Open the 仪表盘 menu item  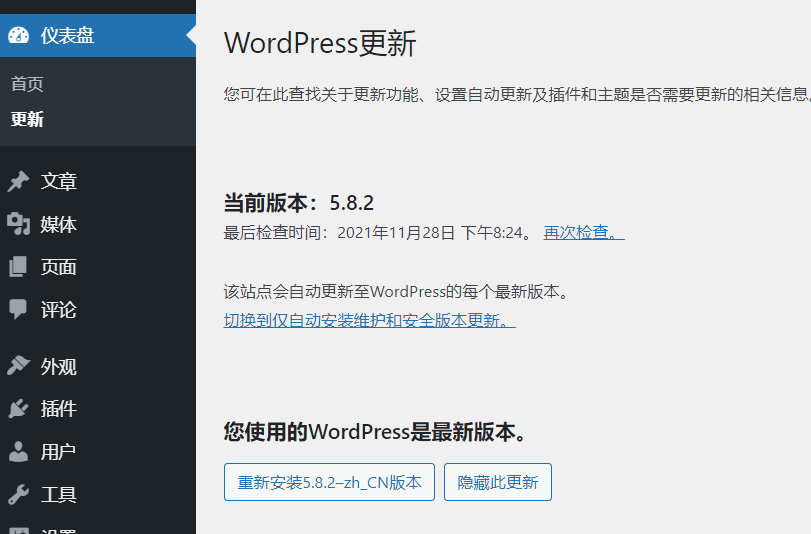pos(98,36)
